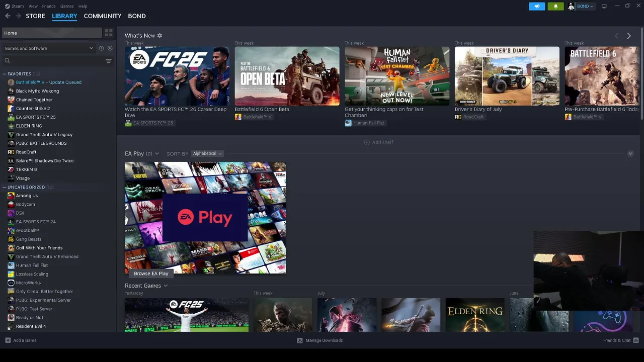Open Big Picture mode monitor icon
Image resolution: width=644 pixels, height=362 pixels.
coord(604,6)
